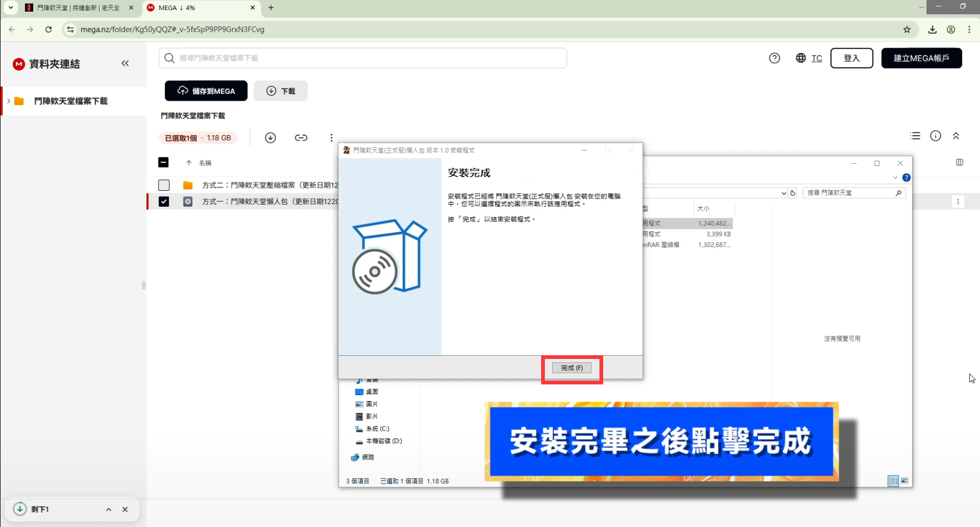The image size is (980, 527).
Task: Click the download arrow icon in file toolbar
Action: [270, 138]
